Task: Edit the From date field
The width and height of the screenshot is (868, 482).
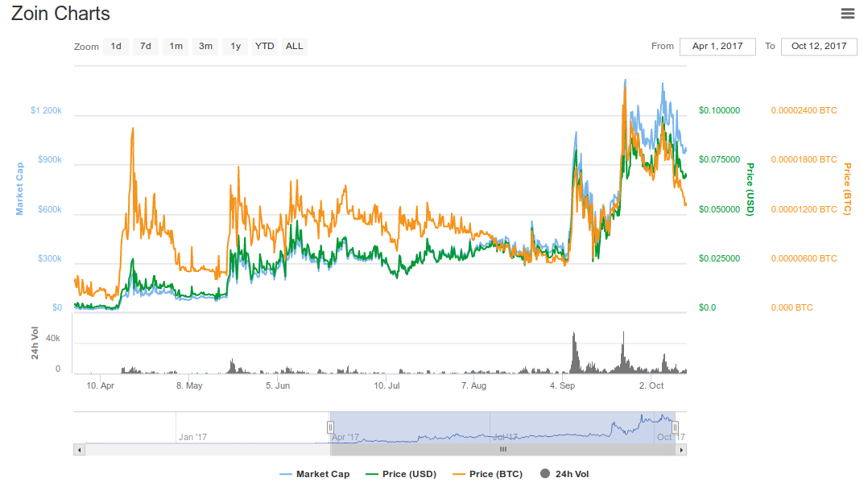Action: tap(717, 47)
